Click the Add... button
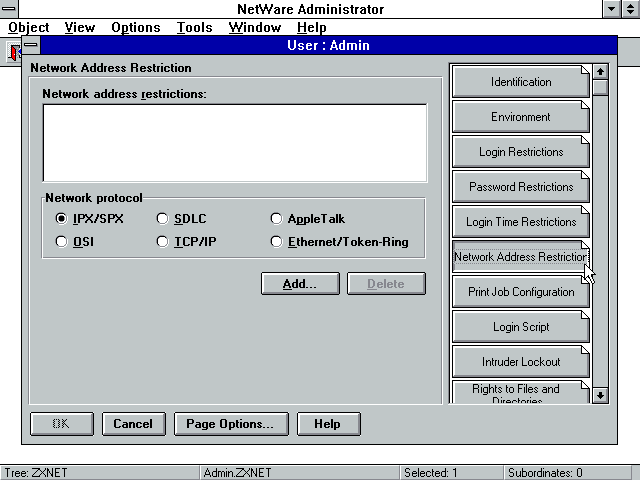640x480 pixels. (x=300, y=284)
